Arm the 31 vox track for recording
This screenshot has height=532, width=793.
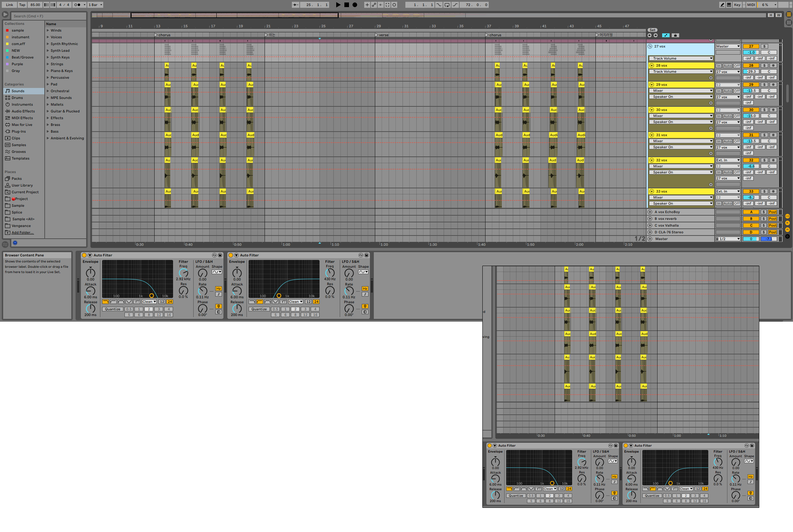point(773,135)
